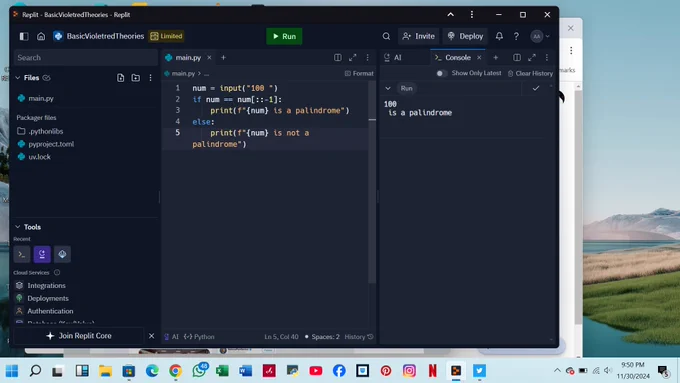Click AI button in status bar
The height and width of the screenshot is (383, 680).
point(171,337)
